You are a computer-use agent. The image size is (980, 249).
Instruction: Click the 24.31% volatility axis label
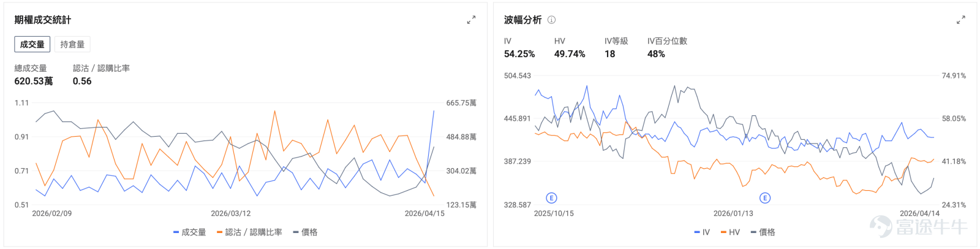click(954, 205)
